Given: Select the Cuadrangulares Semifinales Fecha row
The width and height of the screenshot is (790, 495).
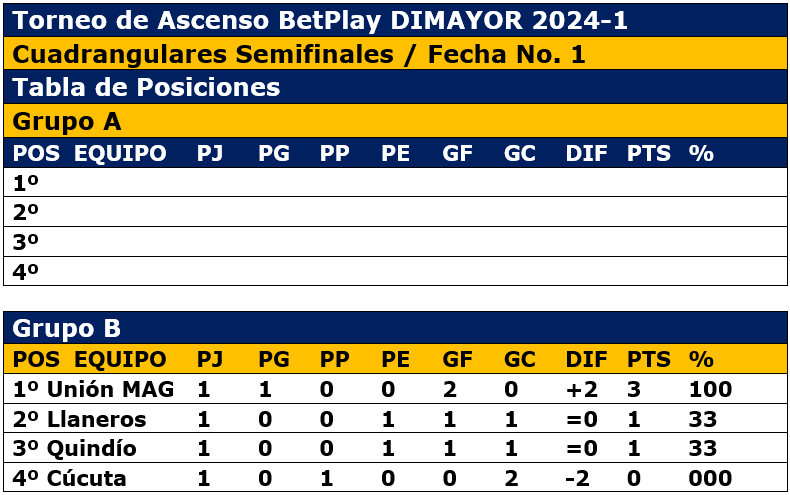Looking at the screenshot, I should pos(299,55).
